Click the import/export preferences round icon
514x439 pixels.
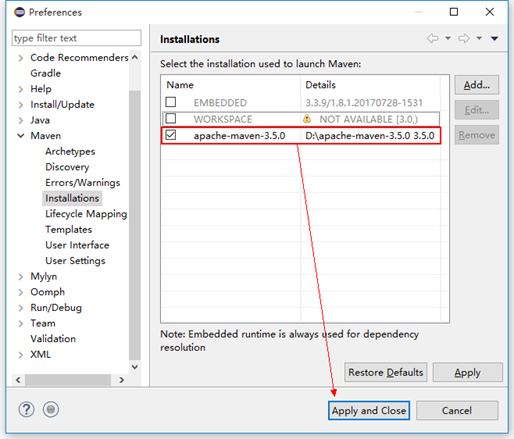51,409
